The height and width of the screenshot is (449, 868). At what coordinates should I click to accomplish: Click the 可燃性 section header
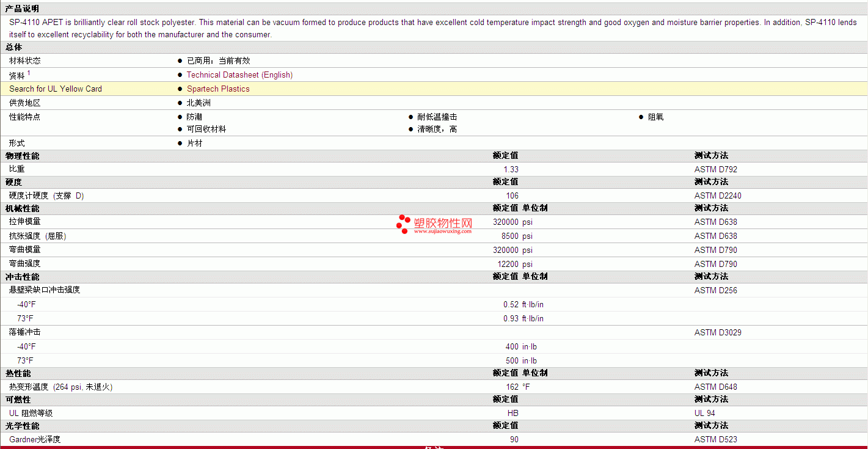[x=18, y=400]
